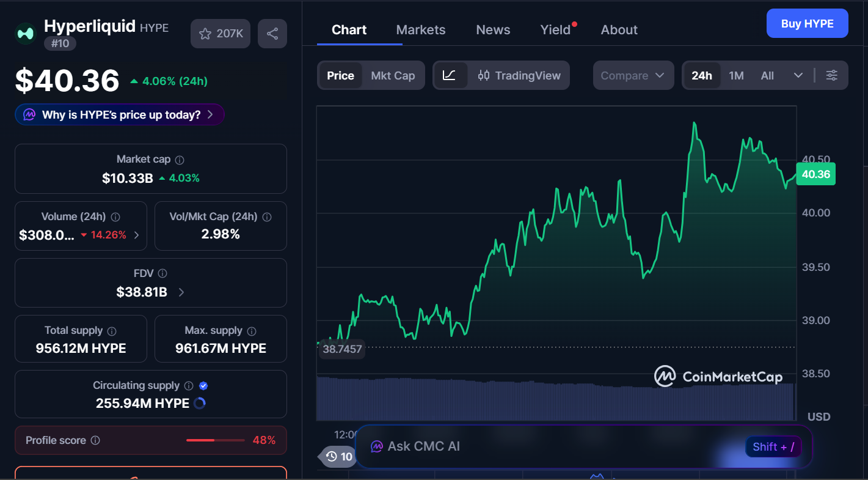
Task: Click the Profile score progress bar
Action: tap(215, 440)
